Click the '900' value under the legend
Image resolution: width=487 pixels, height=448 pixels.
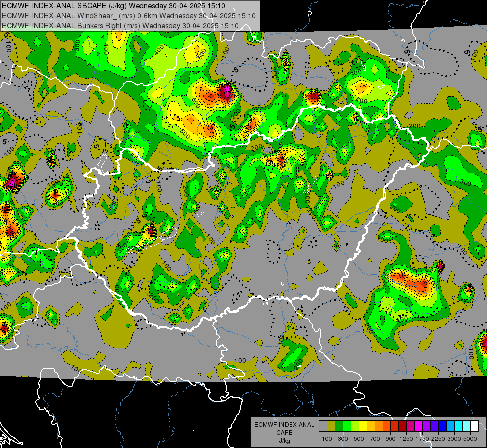click(390, 439)
